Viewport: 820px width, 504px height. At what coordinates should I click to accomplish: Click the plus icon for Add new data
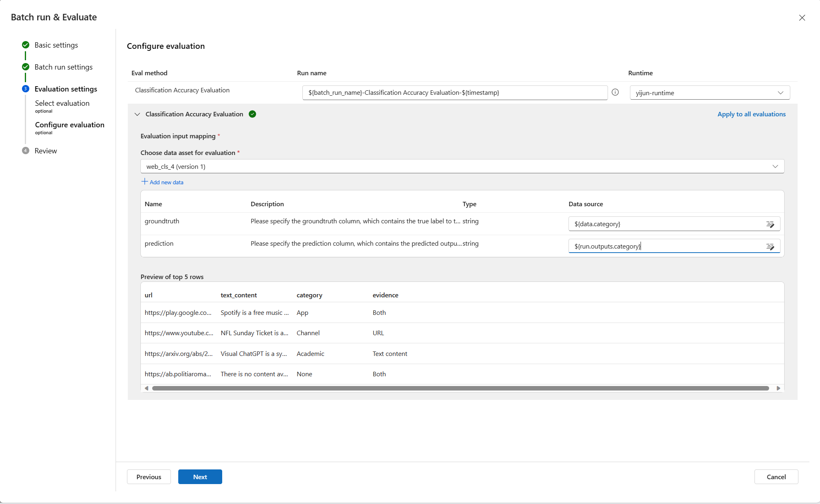point(144,181)
